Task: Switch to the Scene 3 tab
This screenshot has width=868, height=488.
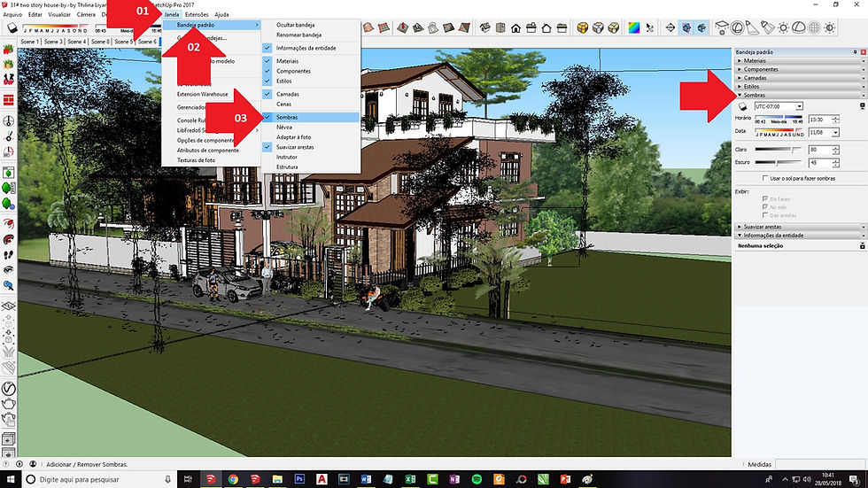Action: pyautogui.click(x=52, y=42)
